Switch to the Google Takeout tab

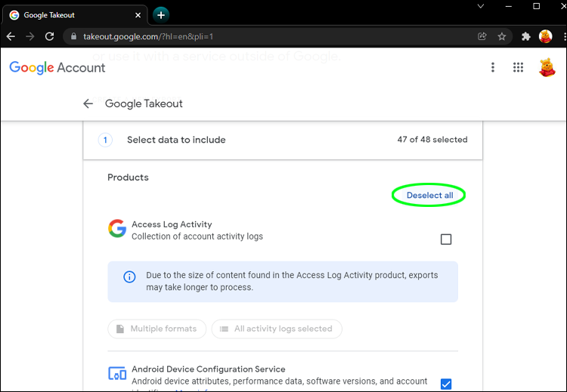tap(68, 15)
